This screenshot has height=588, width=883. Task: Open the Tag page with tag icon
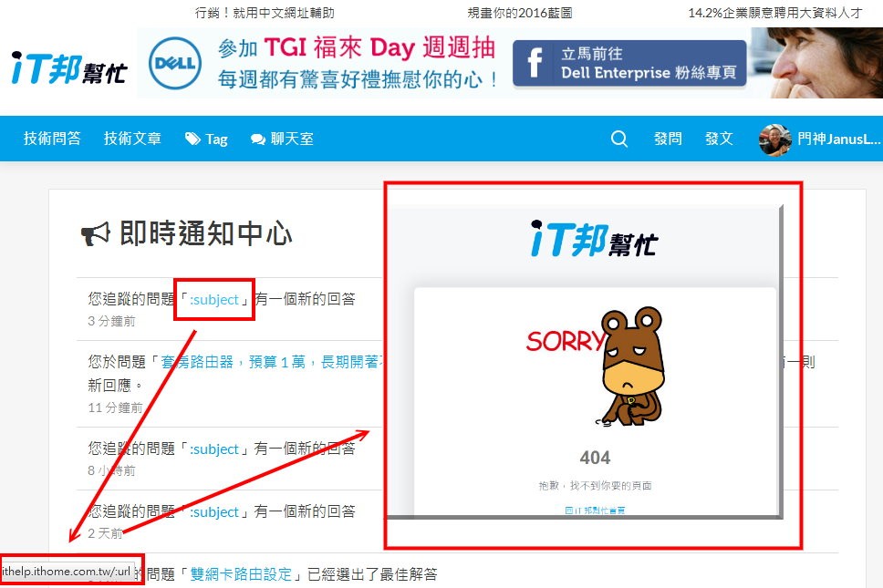tap(206, 139)
